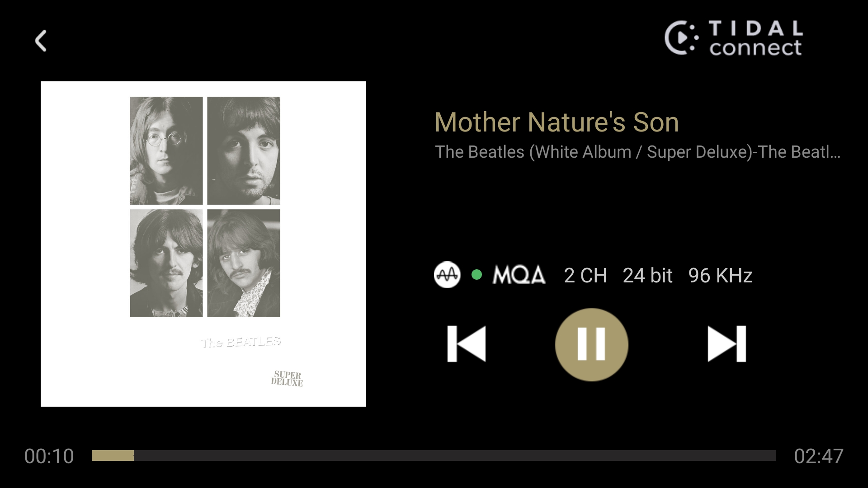Image resolution: width=868 pixels, height=488 pixels.
Task: Click the 96 KHz sample rate indicator
Action: 720,276
